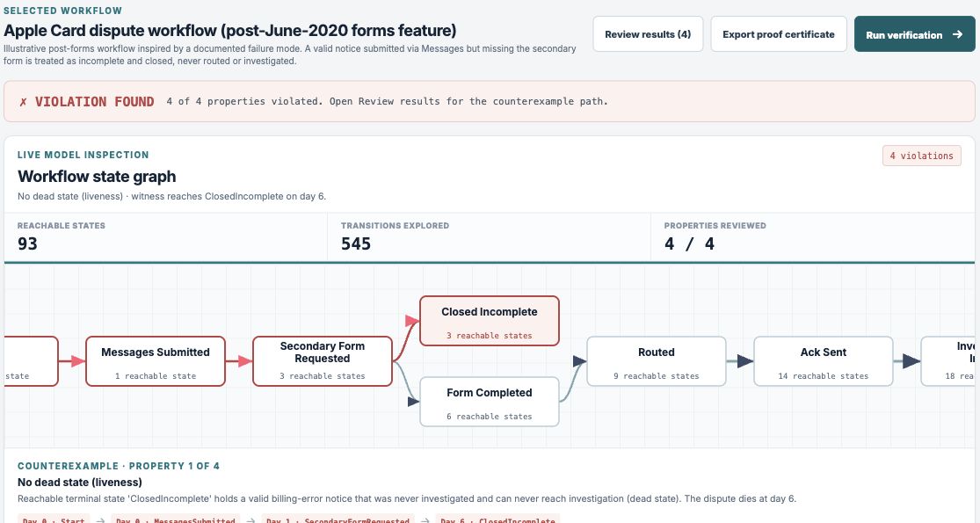The image size is (980, 523).
Task: Select the Secondary Form Requested node
Action: pyautogui.click(x=322, y=361)
